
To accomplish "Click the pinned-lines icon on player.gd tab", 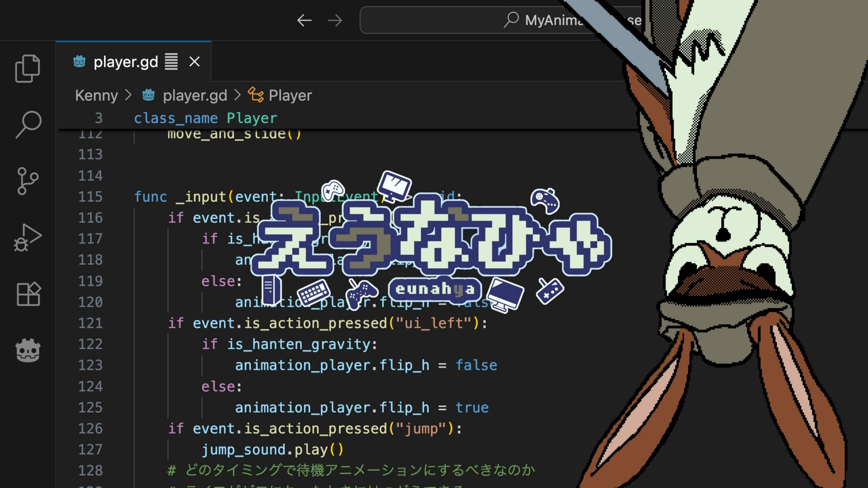I will (171, 61).
